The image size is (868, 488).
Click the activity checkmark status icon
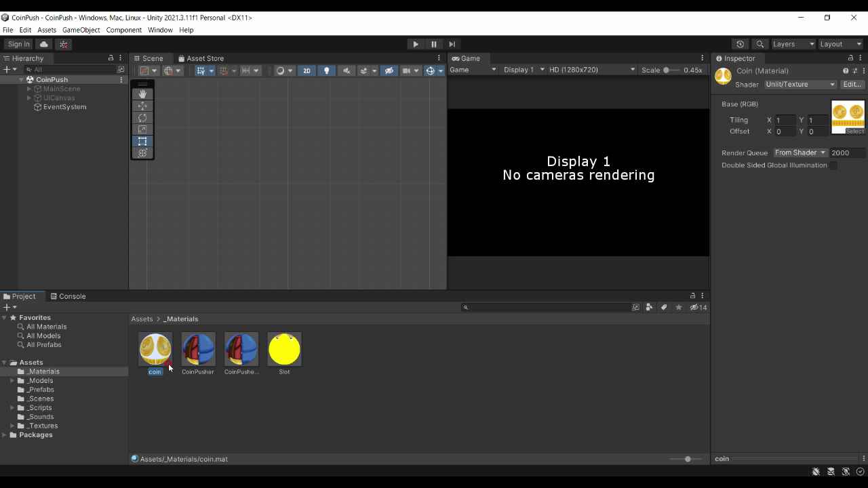861,472
